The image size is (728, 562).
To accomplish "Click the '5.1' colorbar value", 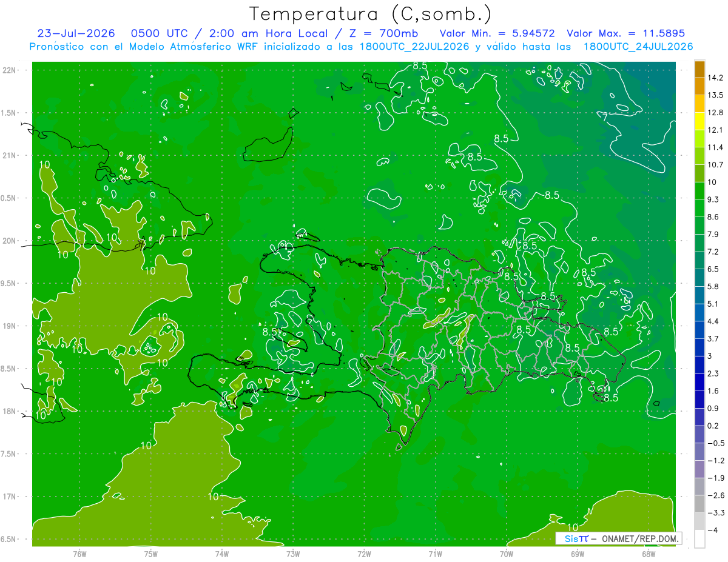I will 713,304.
